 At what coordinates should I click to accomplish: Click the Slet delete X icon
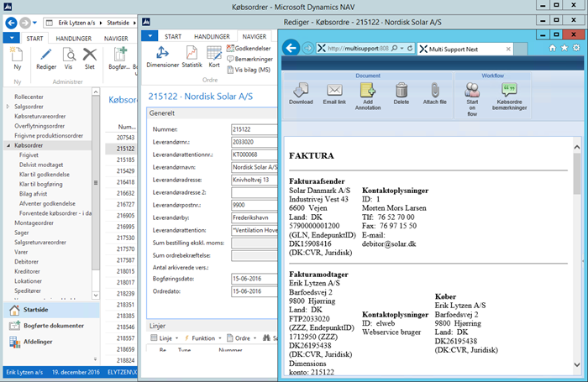pos(90,55)
